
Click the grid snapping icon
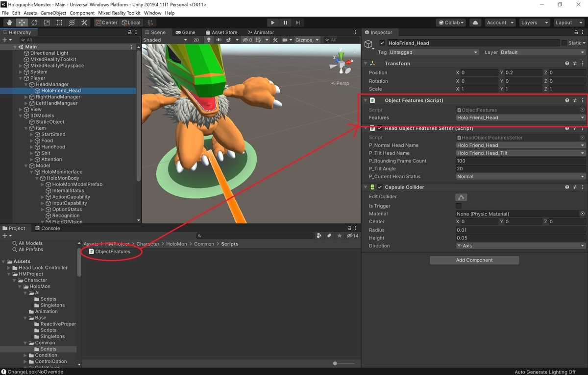(150, 23)
